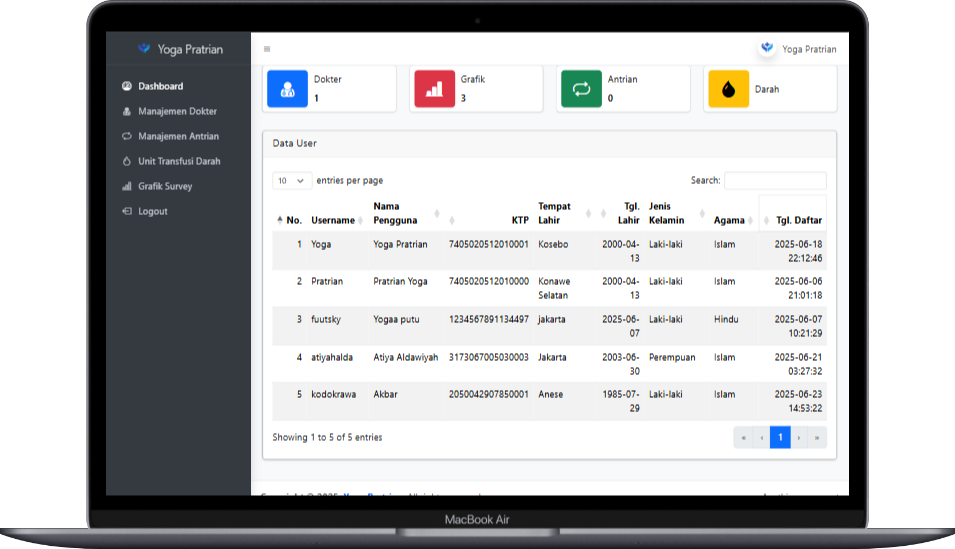955x549 pixels.
Task: Click the blue Dokter card icon
Action: (287, 89)
